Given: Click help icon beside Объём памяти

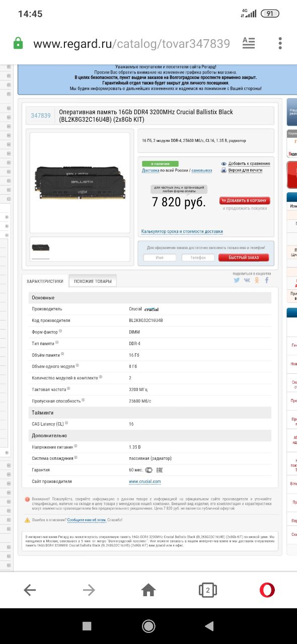Looking at the screenshot, I should point(62,354).
